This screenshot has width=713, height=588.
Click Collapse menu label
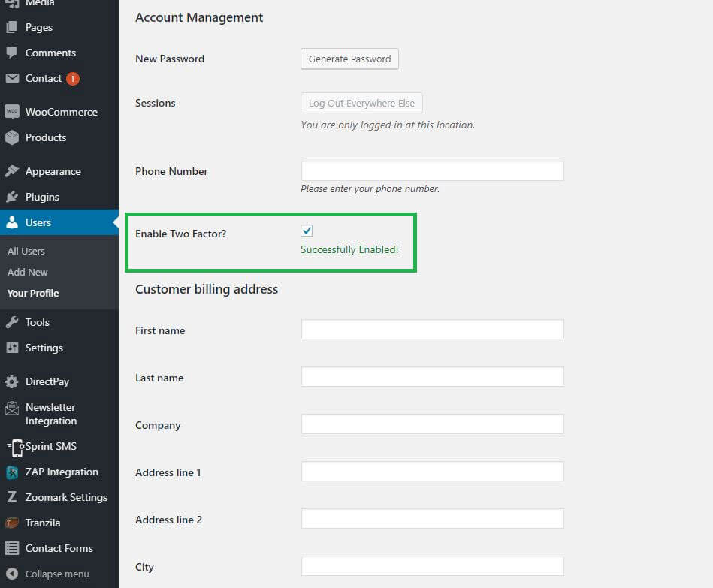pyautogui.click(x=57, y=574)
